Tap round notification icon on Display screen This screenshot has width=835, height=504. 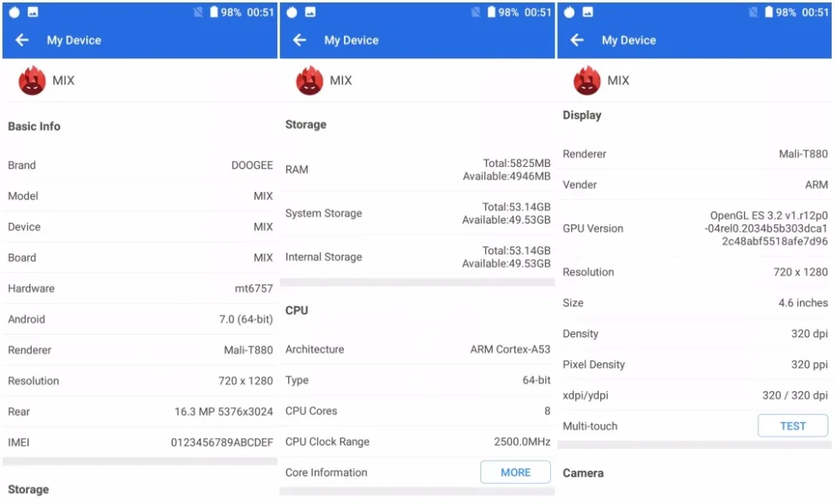tap(569, 13)
